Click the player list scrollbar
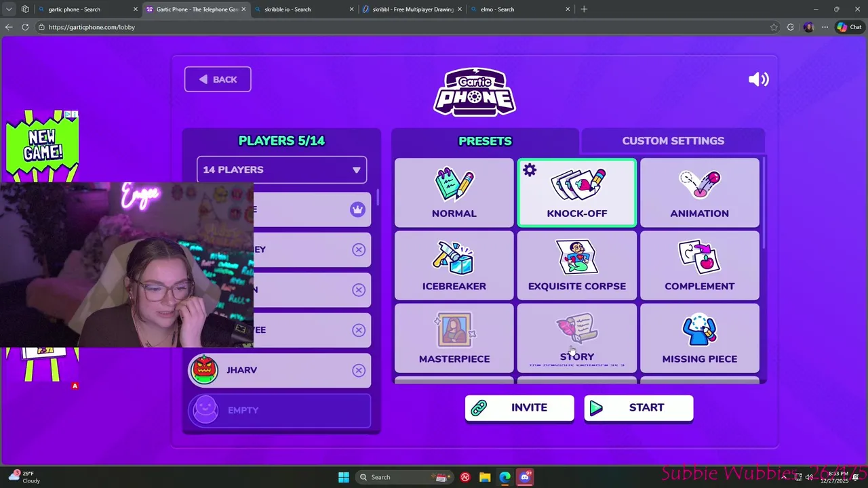Viewport: 868px width, 488px height. [x=378, y=199]
